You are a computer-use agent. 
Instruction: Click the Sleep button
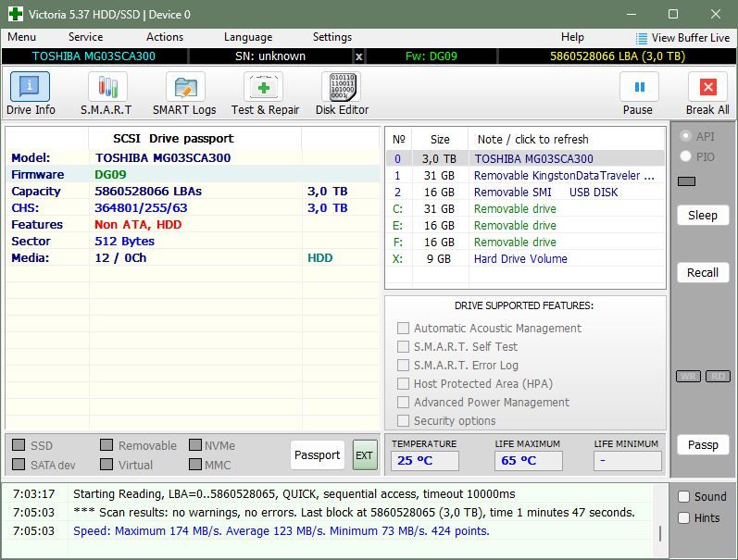pos(703,216)
